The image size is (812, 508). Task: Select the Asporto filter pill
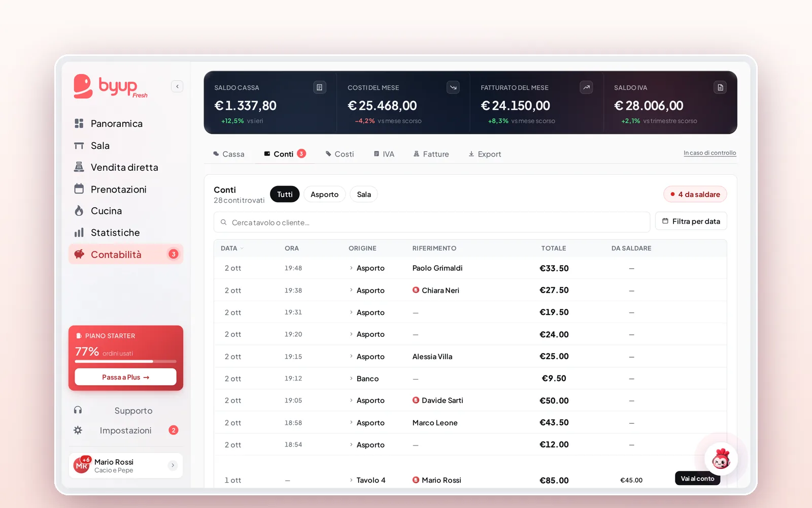[324, 194]
